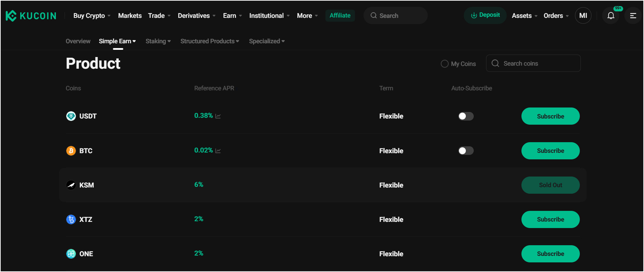Enable Auto-Subscribe for BTC
644x272 pixels.
click(x=466, y=151)
